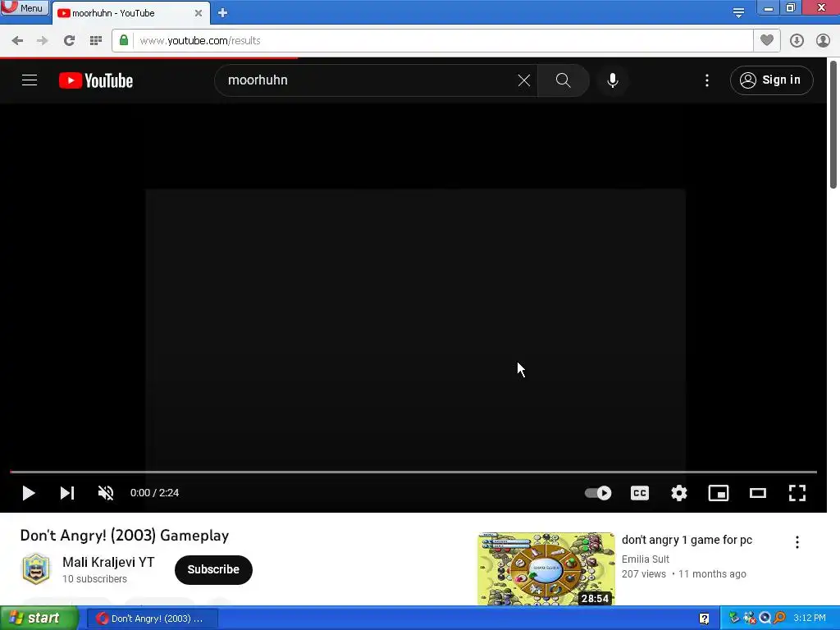Unmute the video audio
The width and height of the screenshot is (840, 630).
tap(106, 493)
